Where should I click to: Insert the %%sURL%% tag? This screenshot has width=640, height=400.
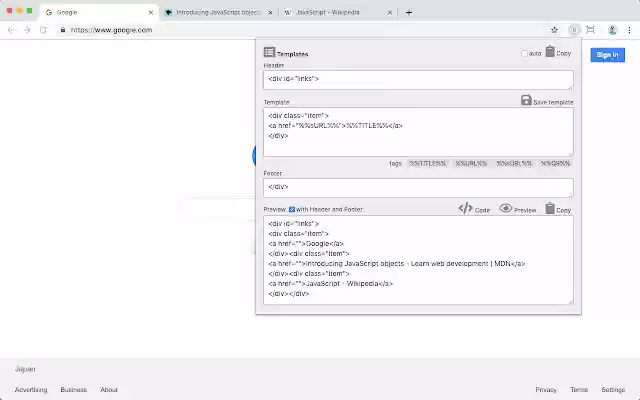click(x=514, y=163)
